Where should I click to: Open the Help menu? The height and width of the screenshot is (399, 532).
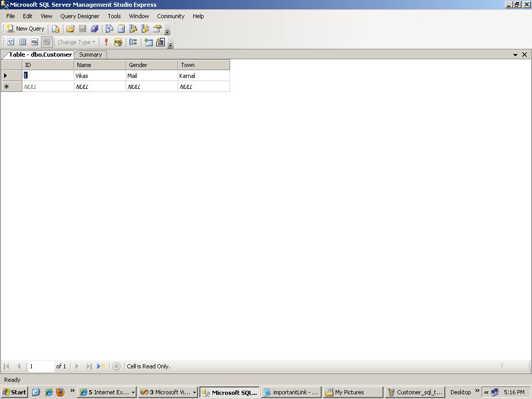(x=198, y=16)
